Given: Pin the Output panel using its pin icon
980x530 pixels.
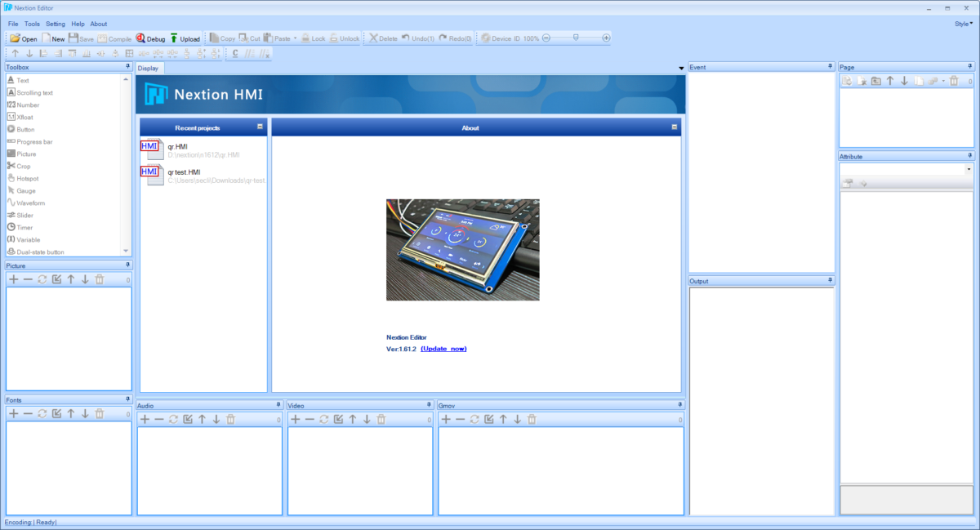Looking at the screenshot, I should 830,281.
